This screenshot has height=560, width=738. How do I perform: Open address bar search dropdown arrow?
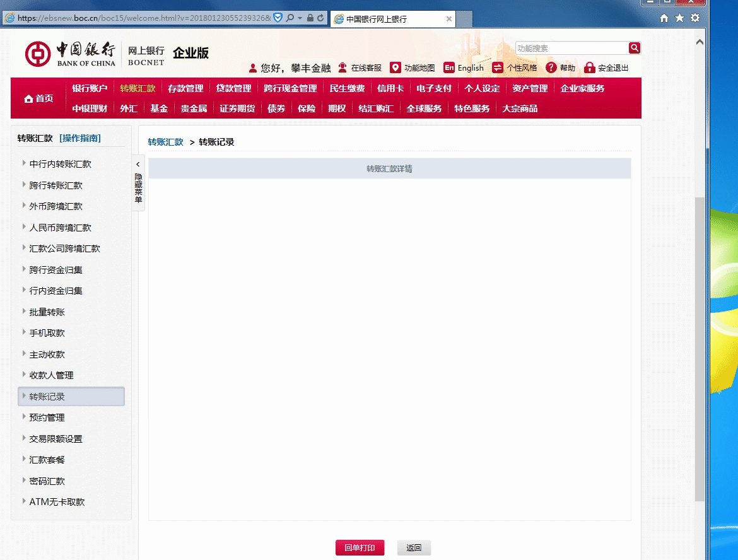299,18
